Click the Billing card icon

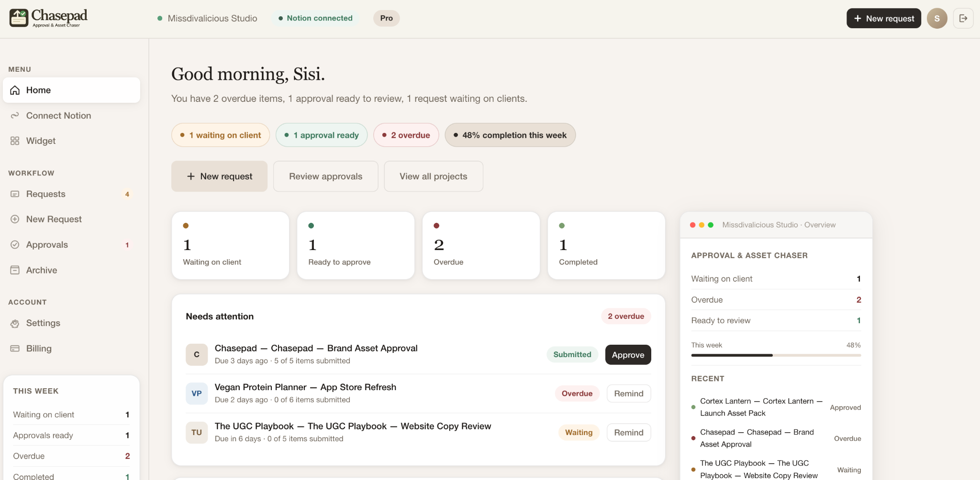pyautogui.click(x=15, y=349)
